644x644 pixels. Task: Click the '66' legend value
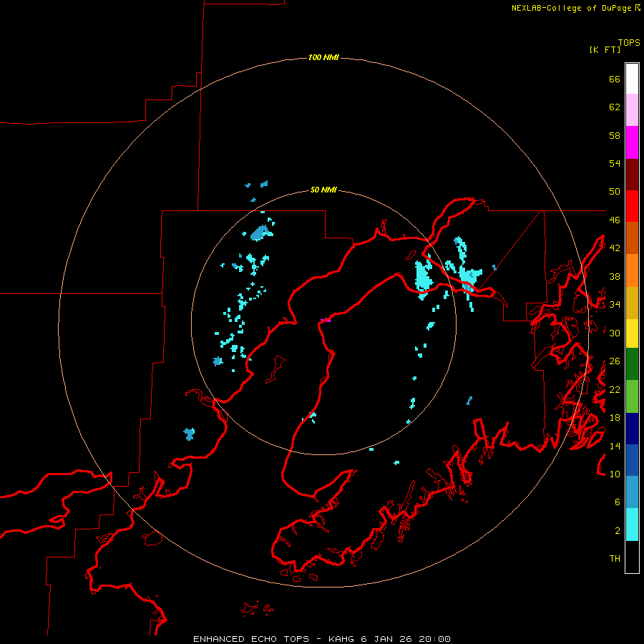click(x=615, y=79)
